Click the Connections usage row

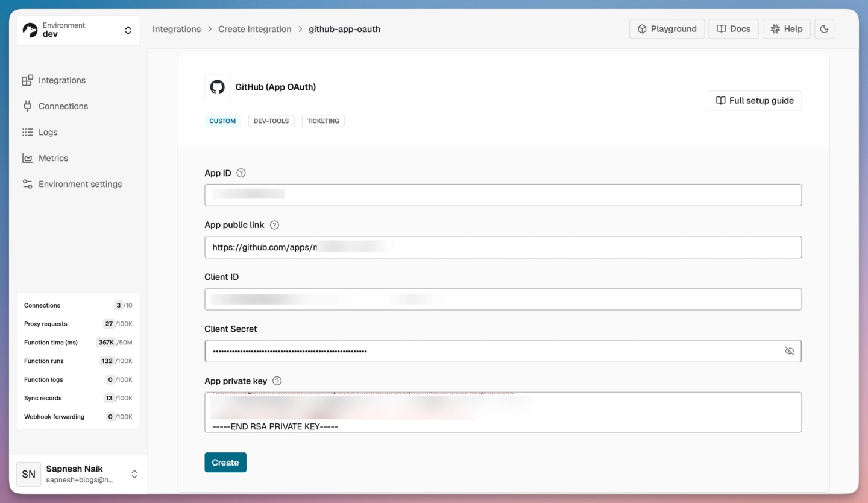[78, 305]
